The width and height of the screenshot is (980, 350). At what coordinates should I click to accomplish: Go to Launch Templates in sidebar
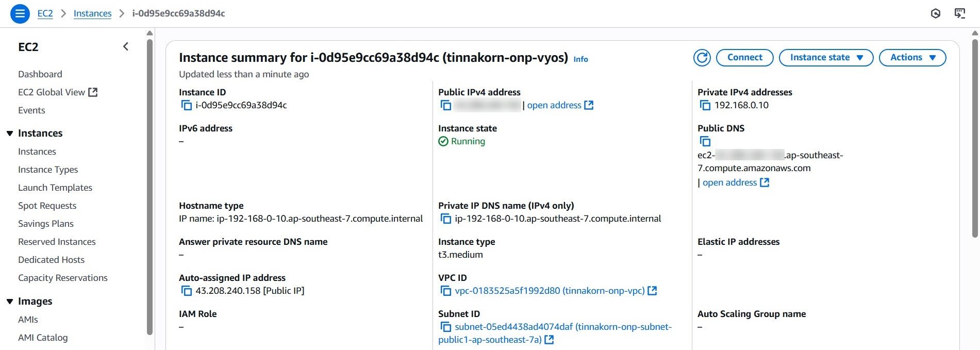(55, 188)
